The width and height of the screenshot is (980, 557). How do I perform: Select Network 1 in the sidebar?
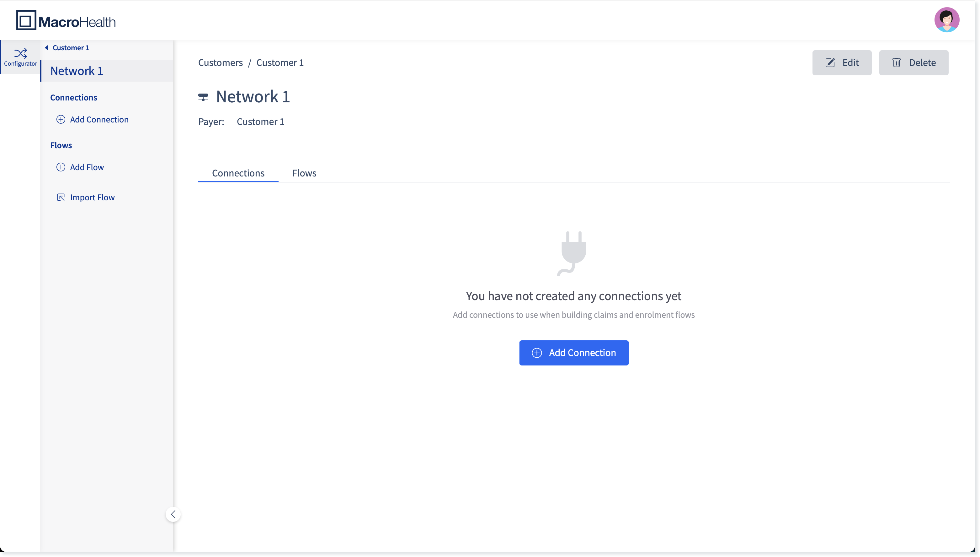point(107,71)
